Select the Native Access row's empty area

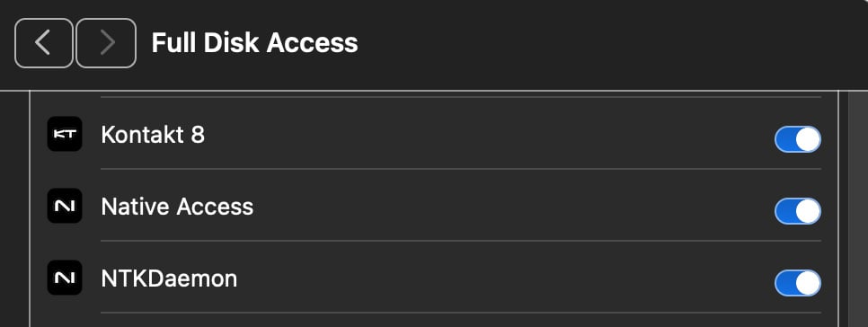click(512, 207)
